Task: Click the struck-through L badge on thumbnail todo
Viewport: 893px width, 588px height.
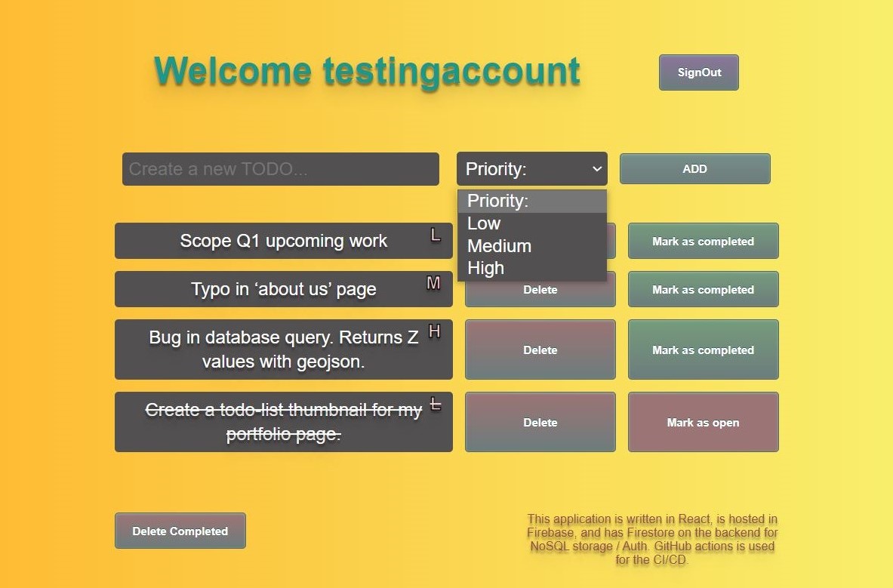Action: [435, 405]
